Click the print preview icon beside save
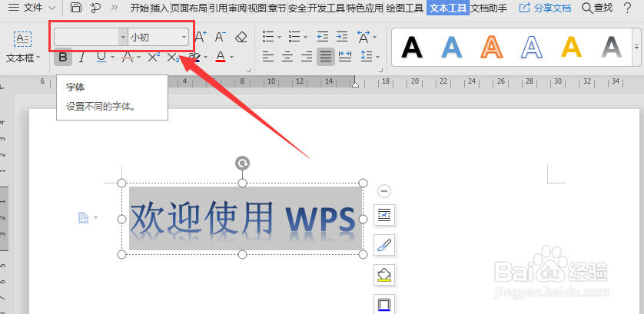 coord(95,8)
